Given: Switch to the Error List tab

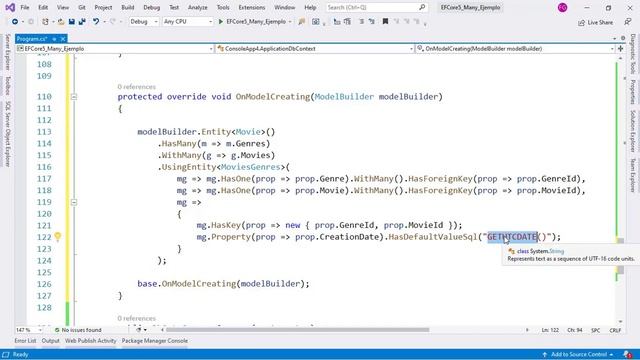Looking at the screenshot, I should click(x=25, y=341).
